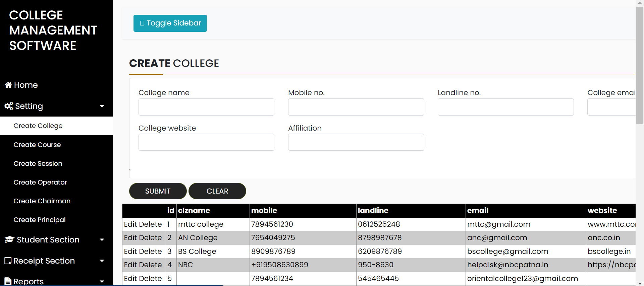644x286 pixels.
Task: Focus the College name input field
Action: pos(206,107)
